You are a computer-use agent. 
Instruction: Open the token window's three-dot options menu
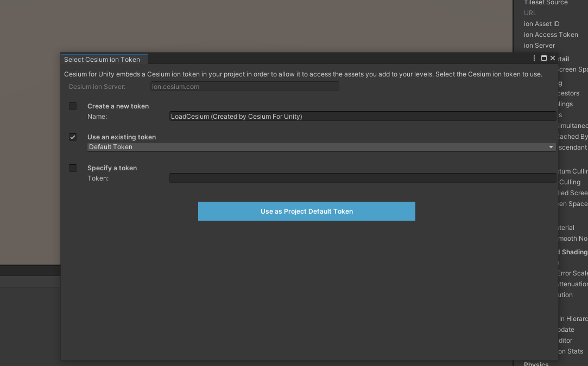point(534,58)
